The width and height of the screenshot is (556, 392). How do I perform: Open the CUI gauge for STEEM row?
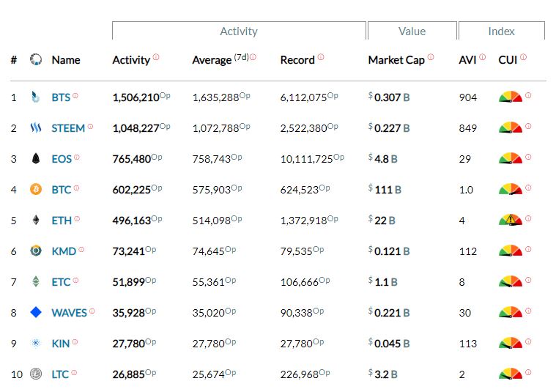tap(511, 127)
